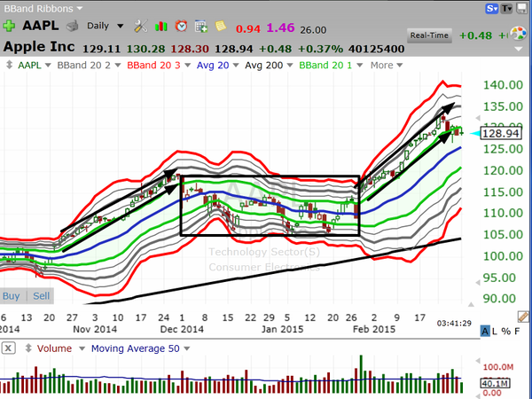
Task: Click the blue S symbol-link icon
Action: [x=491, y=9]
